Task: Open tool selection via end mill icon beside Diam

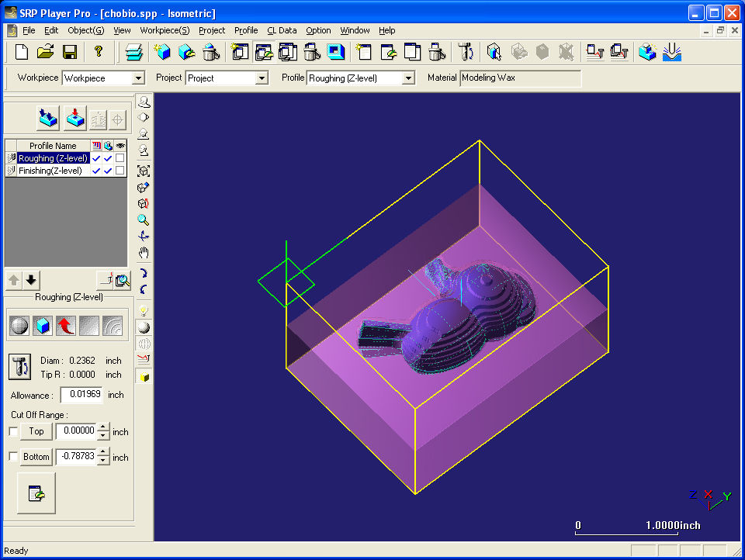Action: [20, 367]
